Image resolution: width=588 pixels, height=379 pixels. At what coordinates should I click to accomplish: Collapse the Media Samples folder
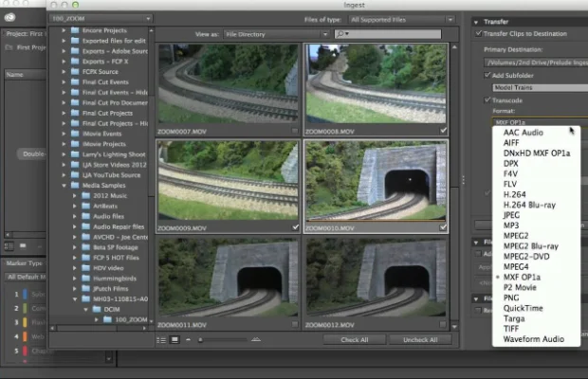pyautogui.click(x=64, y=185)
